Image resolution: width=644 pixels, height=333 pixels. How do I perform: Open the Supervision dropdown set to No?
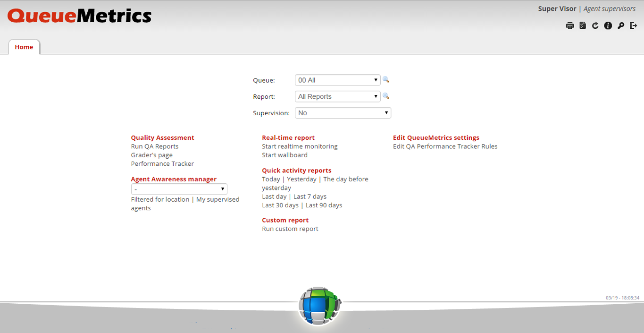[343, 113]
